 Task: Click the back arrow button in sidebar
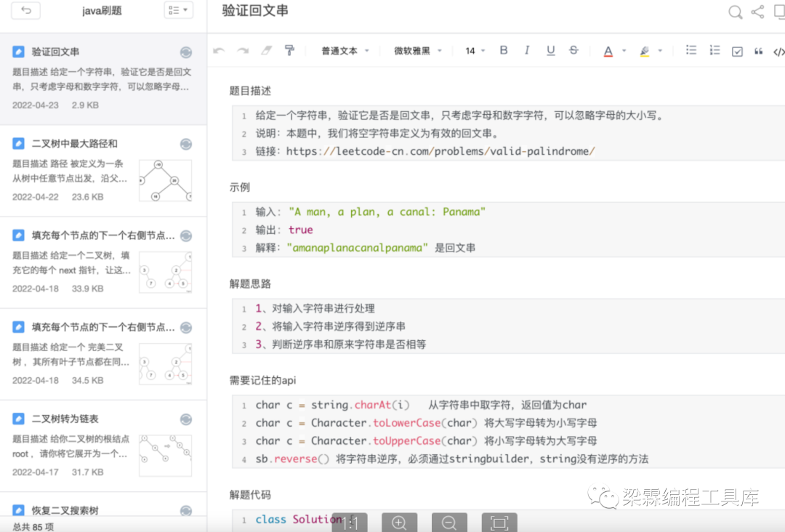point(26,10)
